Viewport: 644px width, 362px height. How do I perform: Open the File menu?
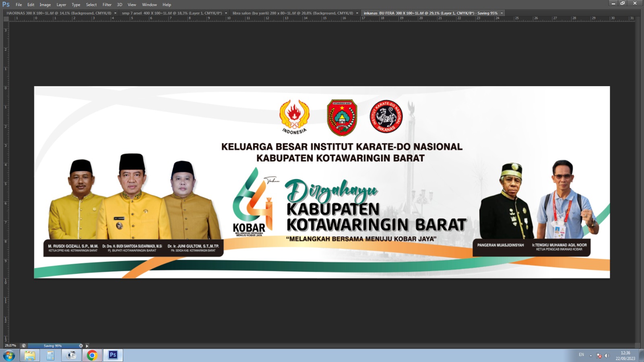(19, 5)
